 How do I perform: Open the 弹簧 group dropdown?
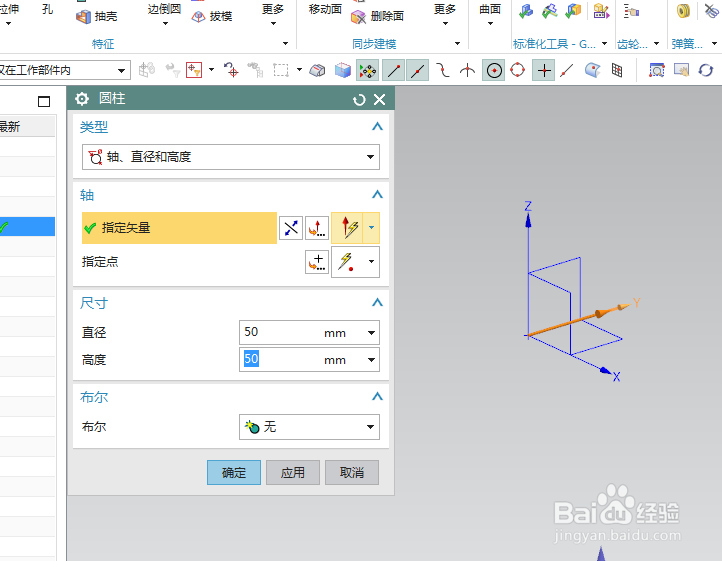coord(715,44)
